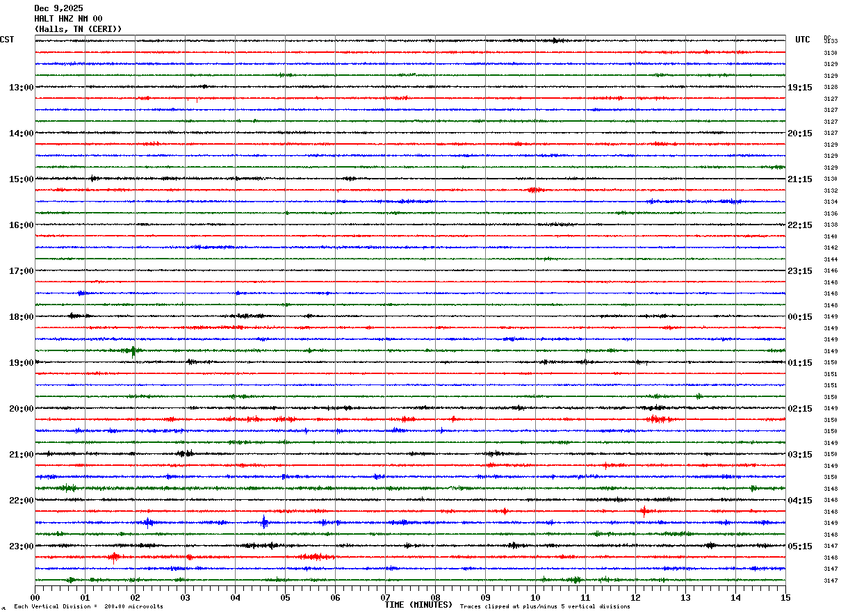Click the 03:15 UTC time label
The height and width of the screenshot is (616, 841).
coord(800,455)
